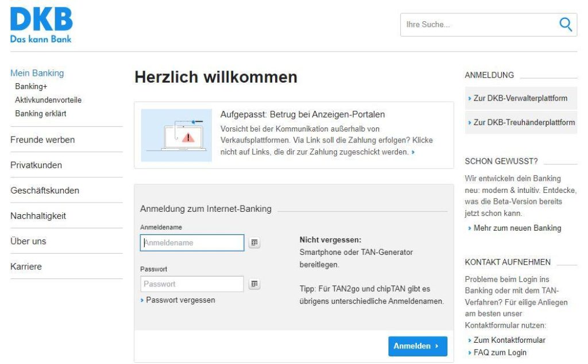Switch to the Geschäftskunden section
The image size is (588, 364).
pos(44,190)
